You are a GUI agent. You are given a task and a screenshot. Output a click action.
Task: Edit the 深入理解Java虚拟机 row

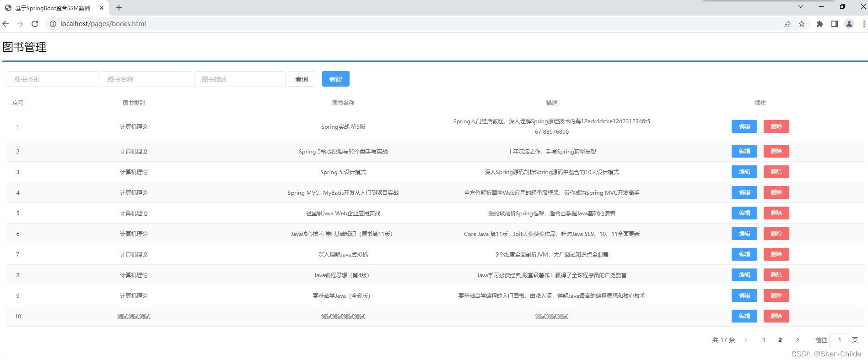pyautogui.click(x=744, y=254)
